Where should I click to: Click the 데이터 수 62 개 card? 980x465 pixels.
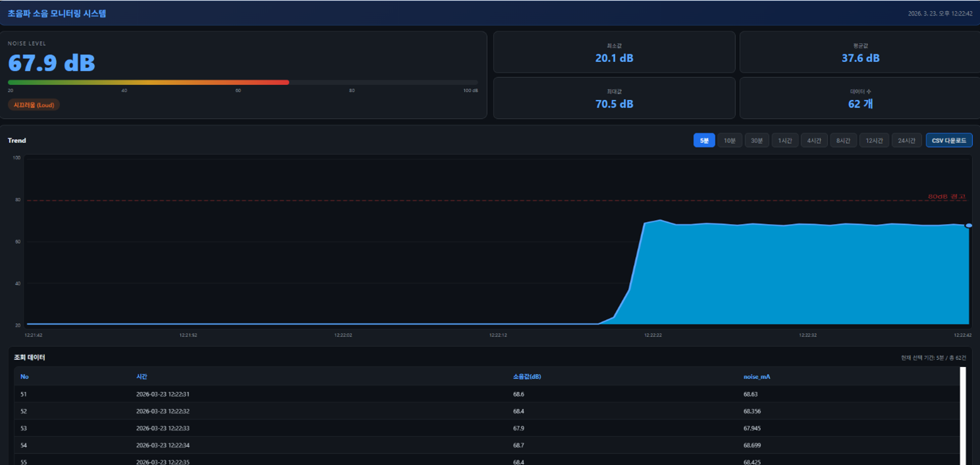860,98
